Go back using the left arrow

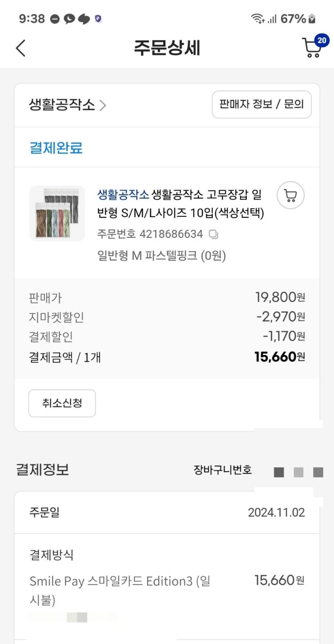(x=21, y=48)
